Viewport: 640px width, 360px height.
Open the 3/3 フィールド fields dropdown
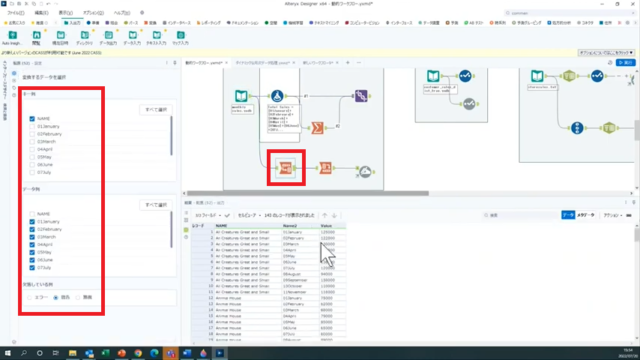[x=208, y=215]
